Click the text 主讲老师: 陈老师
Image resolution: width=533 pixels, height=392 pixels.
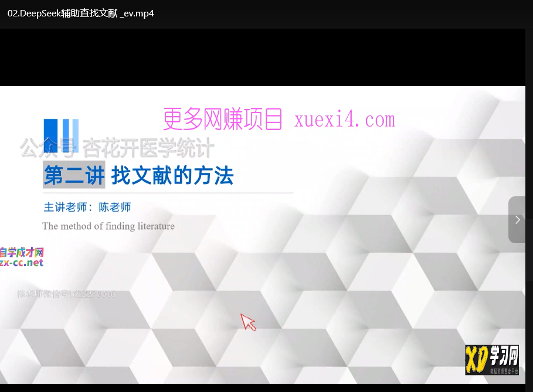tap(87, 207)
